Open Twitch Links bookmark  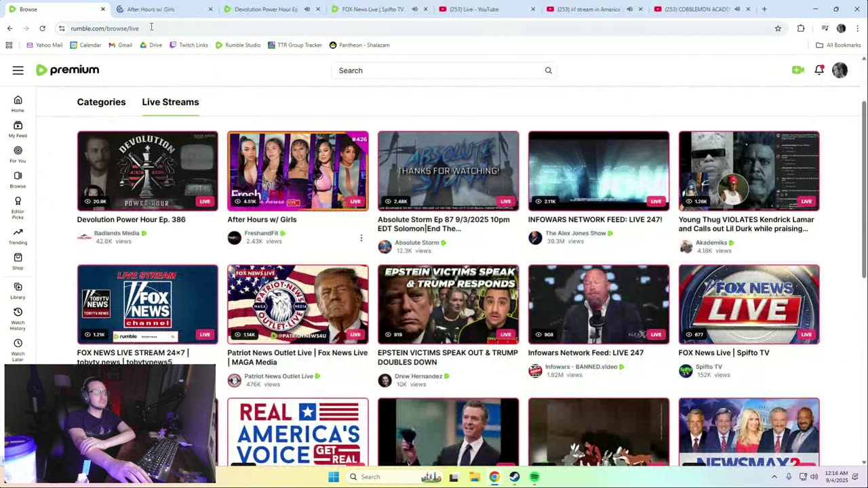[x=189, y=45]
